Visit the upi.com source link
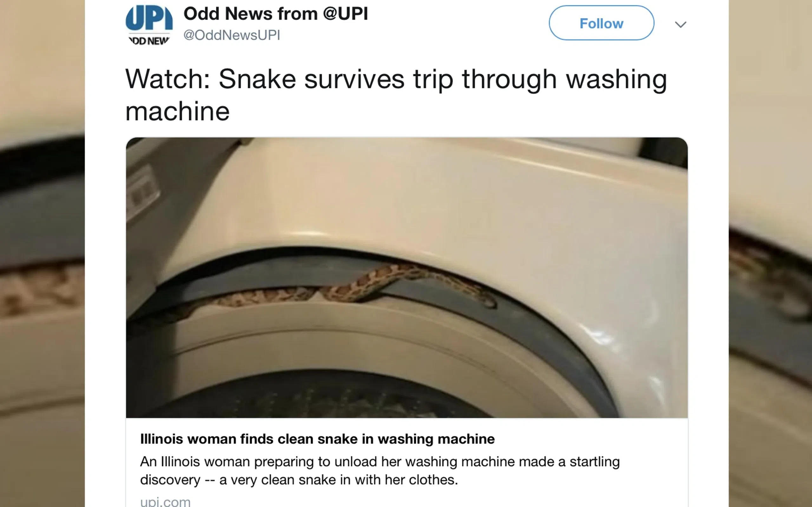Viewport: 812px width, 507px height. point(165,502)
